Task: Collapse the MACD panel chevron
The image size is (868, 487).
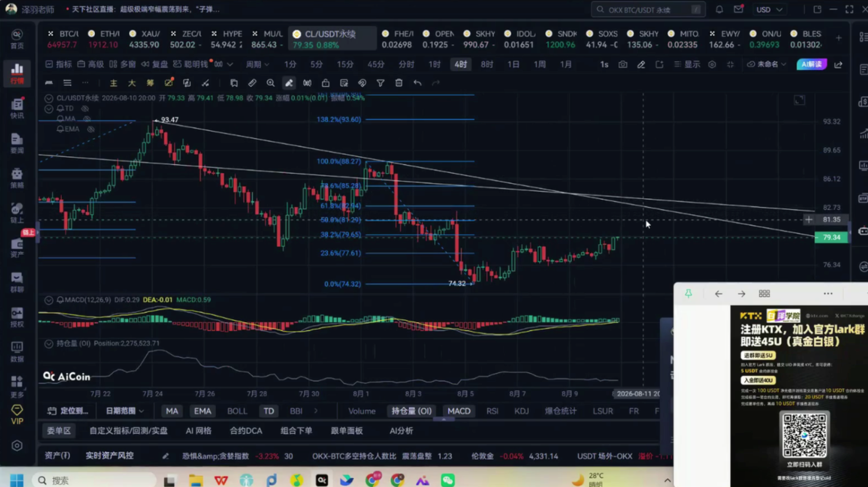Action: (49, 300)
